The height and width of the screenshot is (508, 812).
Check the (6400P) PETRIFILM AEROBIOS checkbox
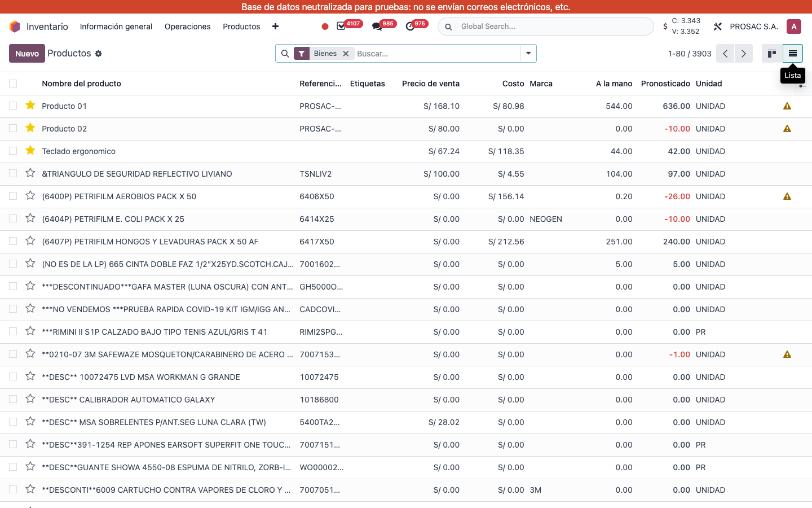point(13,196)
